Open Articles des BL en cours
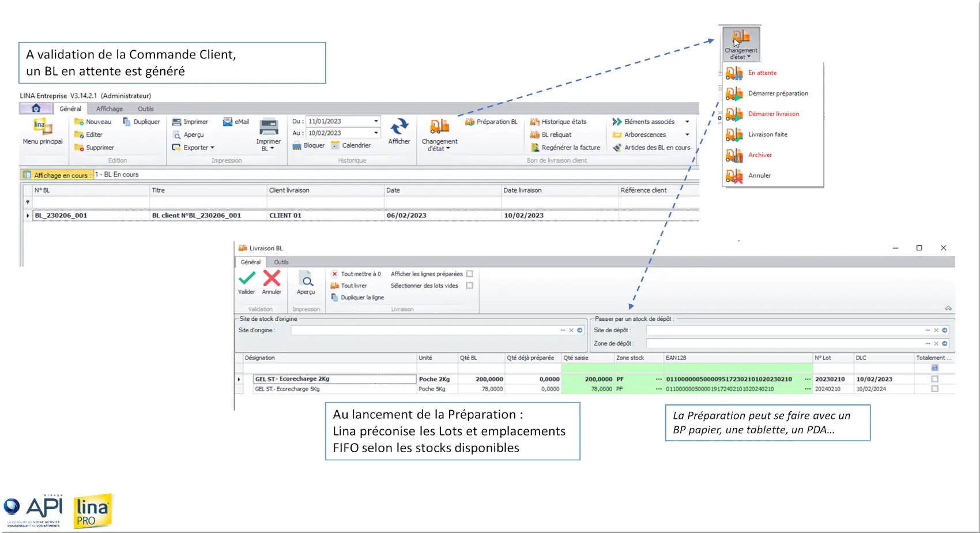Viewport: 980px width, 533px height. point(651,148)
